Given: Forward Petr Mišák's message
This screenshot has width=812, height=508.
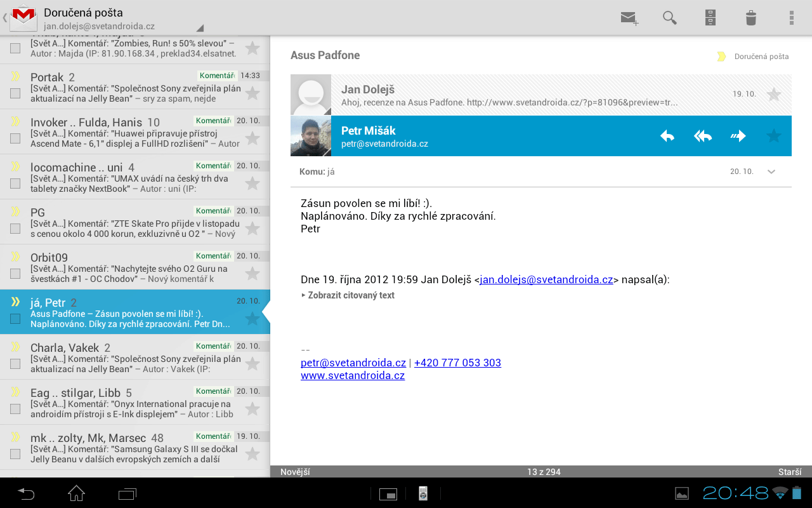Looking at the screenshot, I should pos(738,136).
